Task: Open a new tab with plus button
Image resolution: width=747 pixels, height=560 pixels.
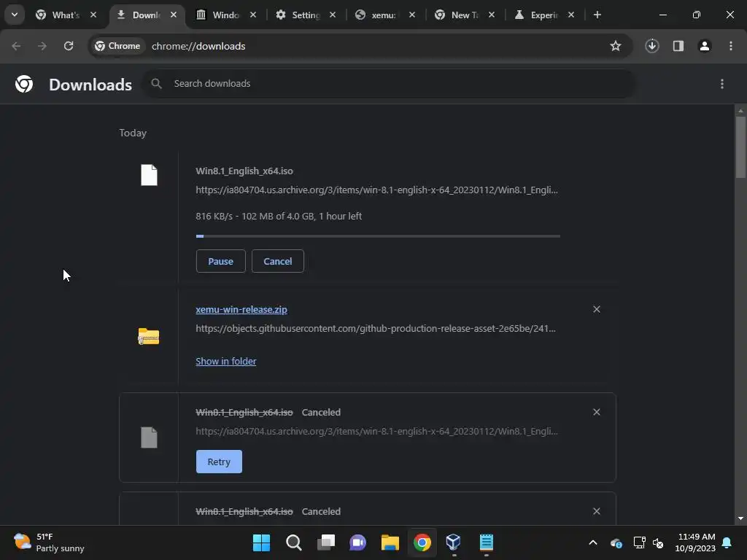Action: [597, 15]
